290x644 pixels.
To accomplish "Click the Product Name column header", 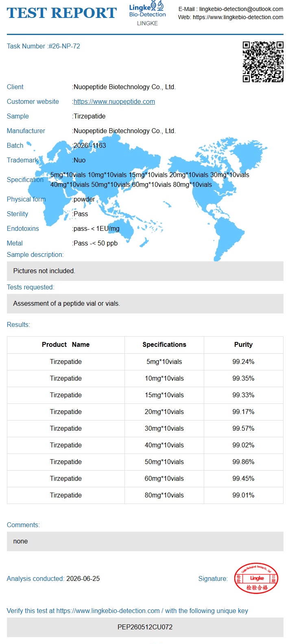I will tap(66, 344).
